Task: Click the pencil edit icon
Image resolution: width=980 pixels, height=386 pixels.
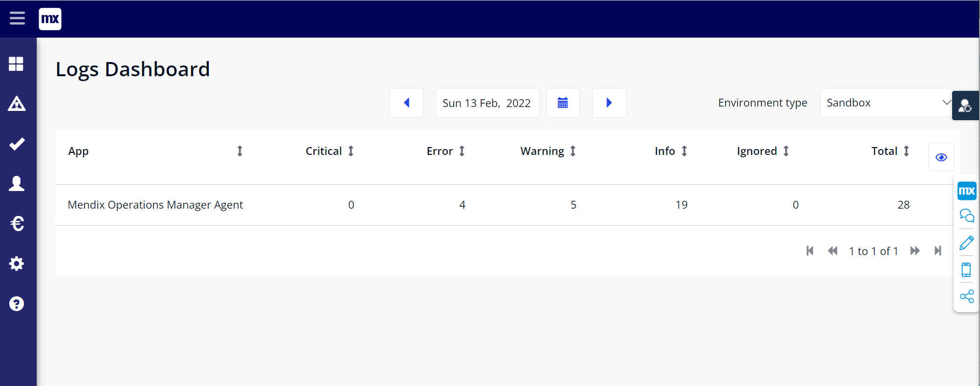Action: coord(967,243)
